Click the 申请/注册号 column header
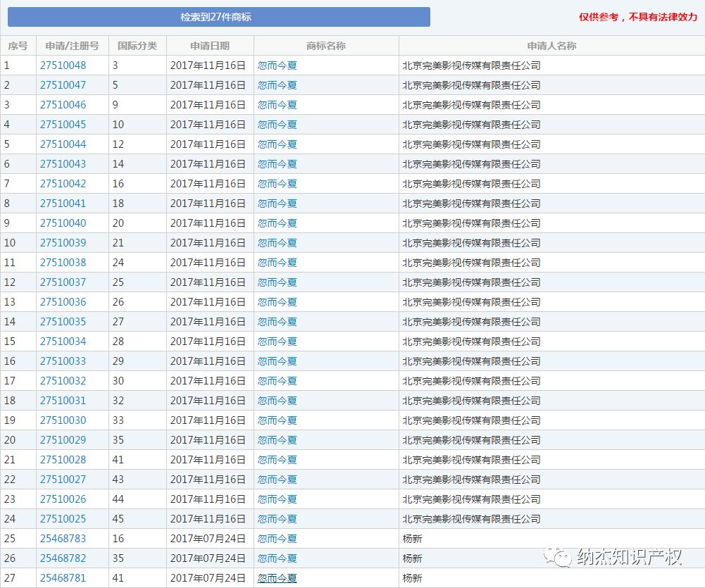 coord(72,46)
